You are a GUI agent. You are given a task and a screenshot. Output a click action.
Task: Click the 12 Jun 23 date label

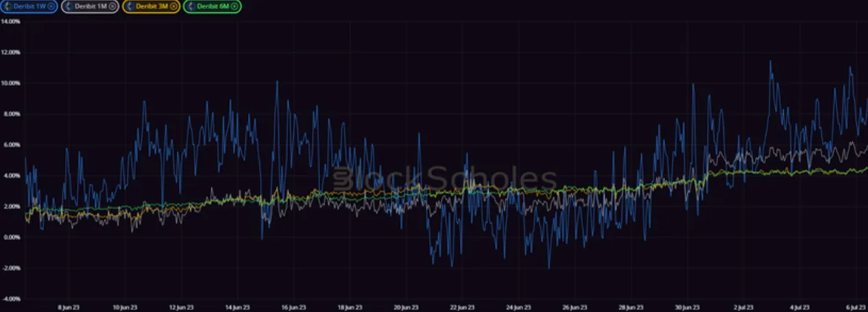click(x=180, y=308)
